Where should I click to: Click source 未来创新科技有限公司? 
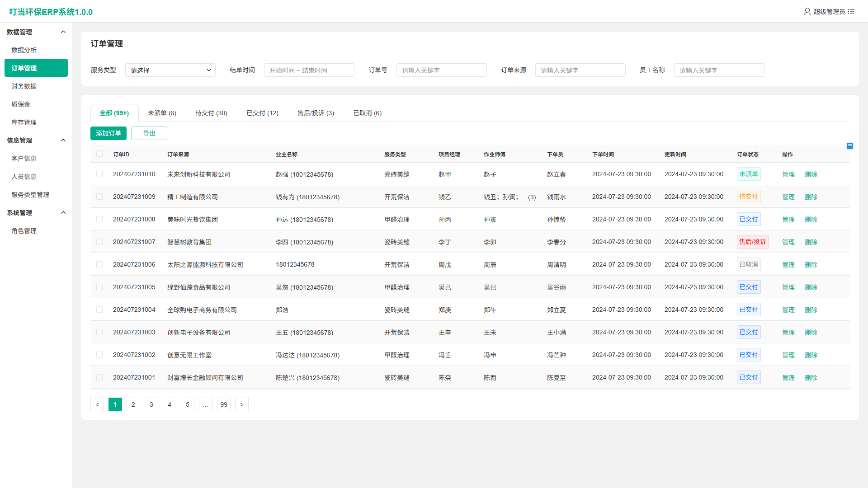click(x=199, y=174)
